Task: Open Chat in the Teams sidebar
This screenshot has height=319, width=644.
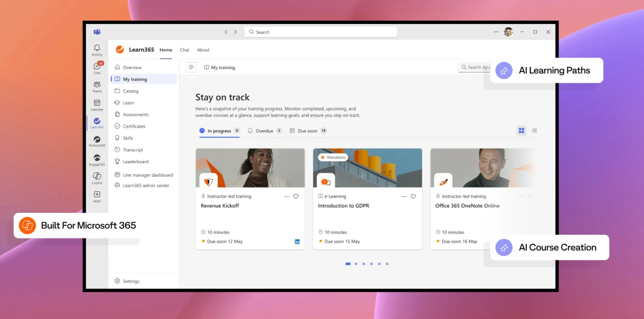Action: pyautogui.click(x=97, y=68)
